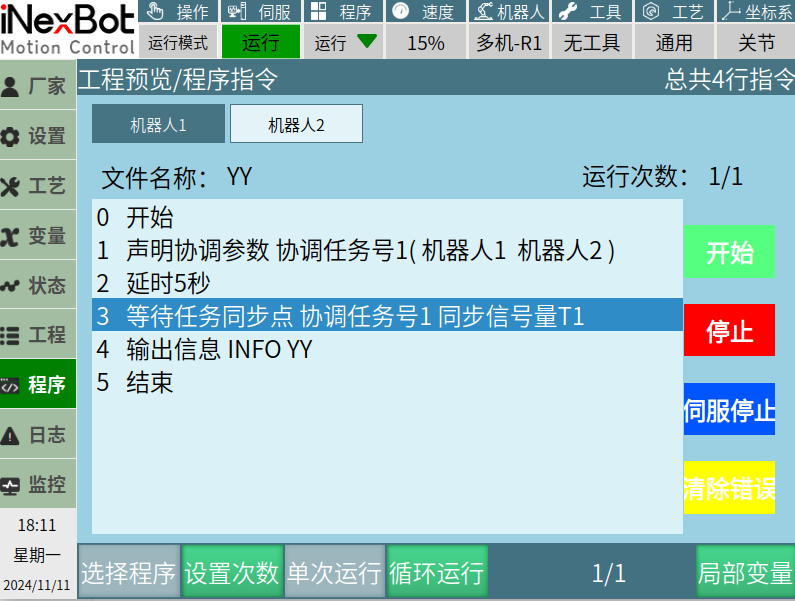795x601 pixels.
Task: Open the variables (变量) sidebar icon
Action: pos(11,237)
